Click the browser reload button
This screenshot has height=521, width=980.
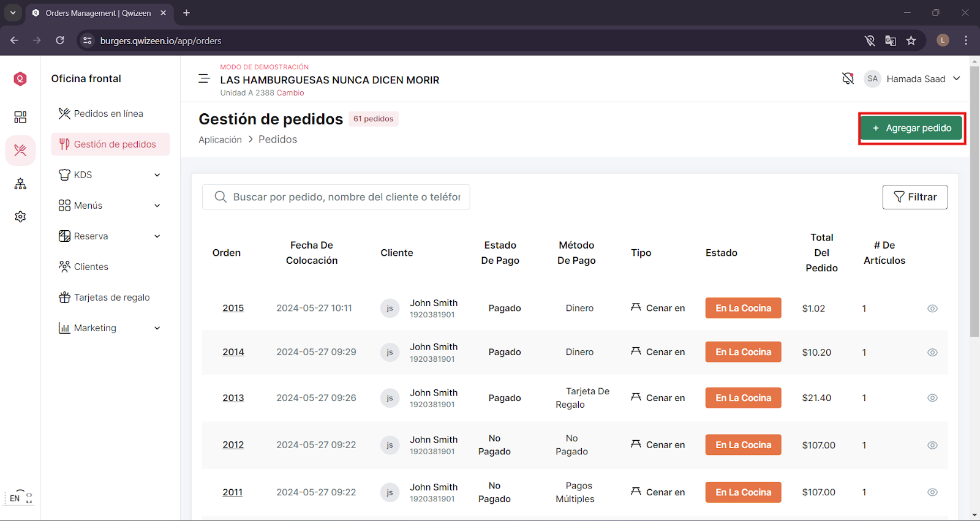click(x=60, y=40)
